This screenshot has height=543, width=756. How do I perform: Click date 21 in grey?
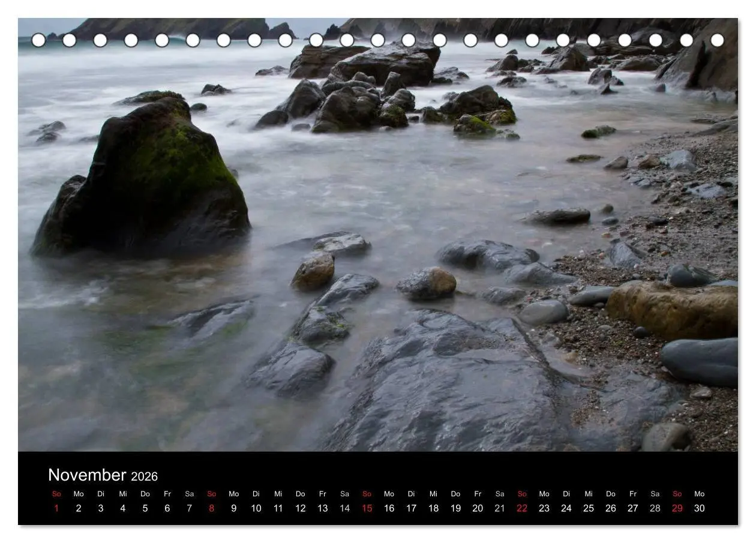[500, 508]
